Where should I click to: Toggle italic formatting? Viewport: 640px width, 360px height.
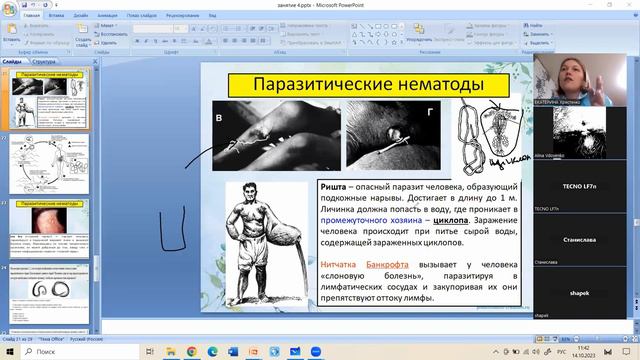[x=147, y=41]
